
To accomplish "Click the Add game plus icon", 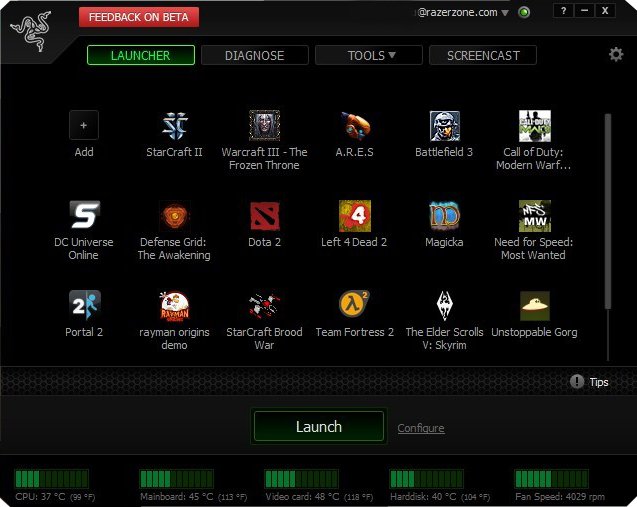I will pyautogui.click(x=84, y=126).
